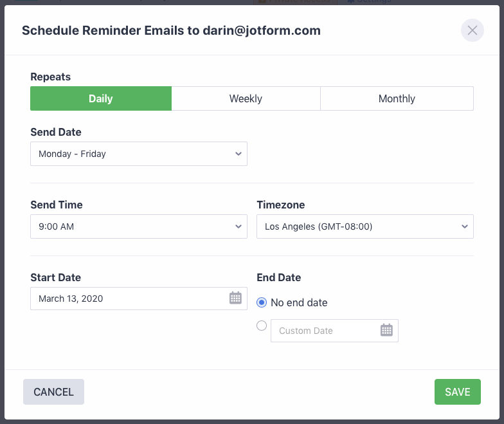Click the Timezone dropdown chevron arrow

[465, 226]
